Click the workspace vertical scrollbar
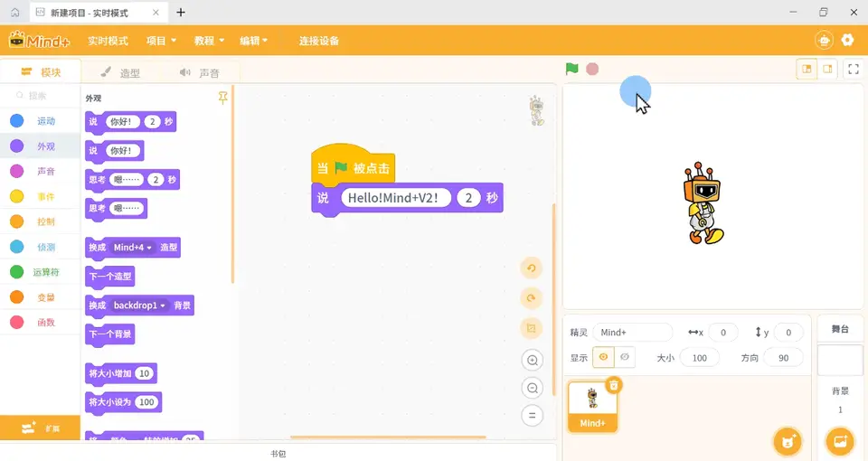The height and width of the screenshot is (461, 868). (x=553, y=299)
